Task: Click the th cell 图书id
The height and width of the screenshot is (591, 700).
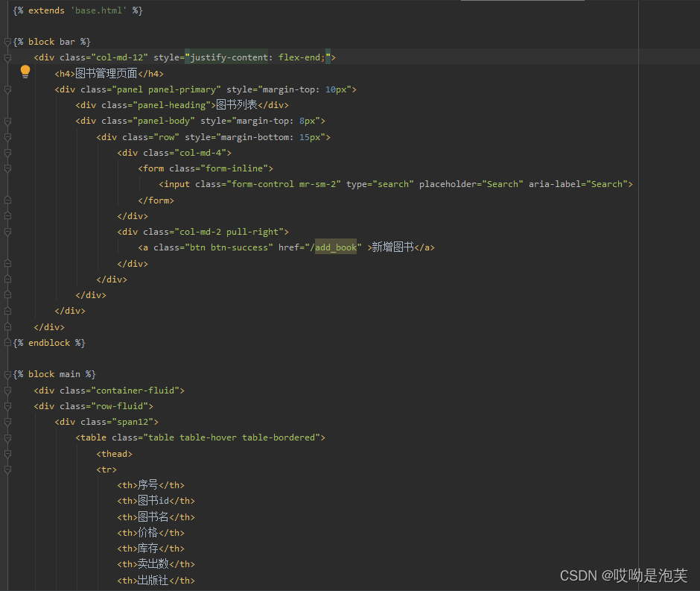Action: click(x=153, y=501)
